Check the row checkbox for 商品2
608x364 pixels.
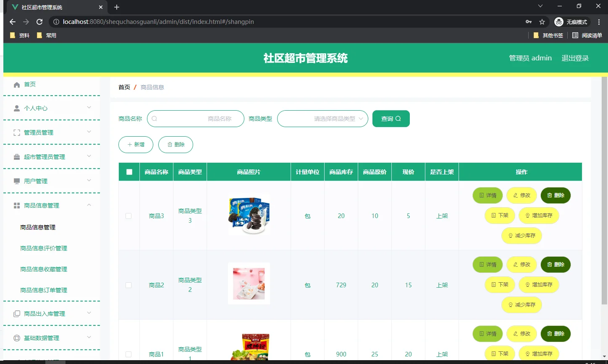coord(129,285)
